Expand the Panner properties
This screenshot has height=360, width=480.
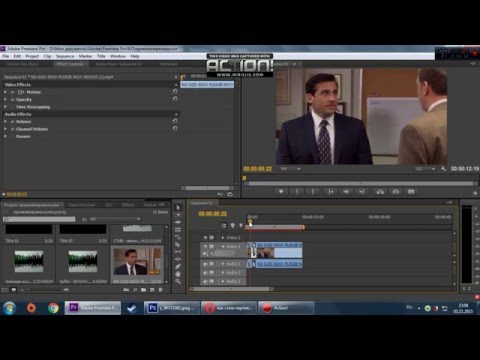point(5,136)
